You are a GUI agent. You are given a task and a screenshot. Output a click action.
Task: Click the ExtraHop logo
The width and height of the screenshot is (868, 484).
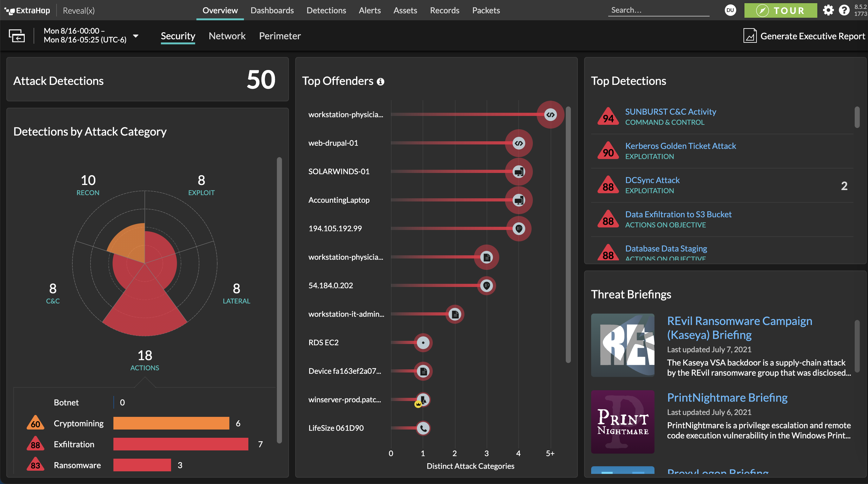tap(27, 10)
